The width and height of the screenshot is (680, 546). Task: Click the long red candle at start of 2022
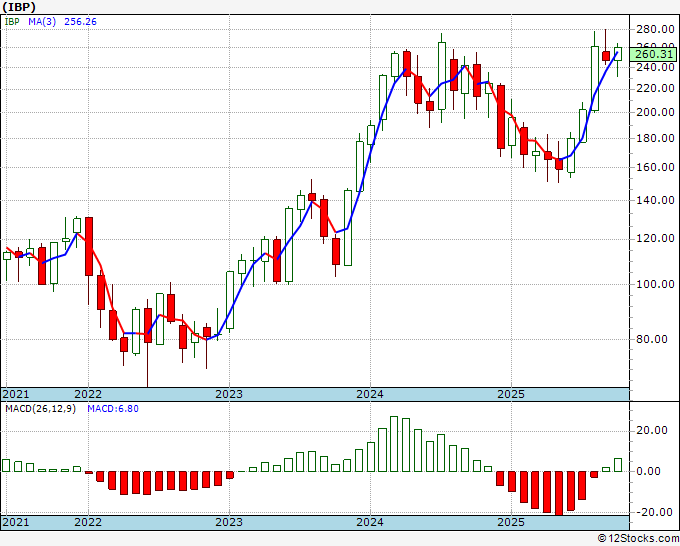(88, 246)
